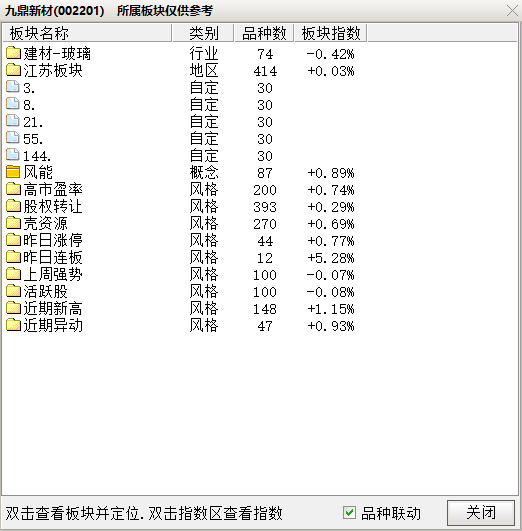Click the highlighted folder icon for 风能
522x531 pixels.
pyautogui.click(x=13, y=172)
